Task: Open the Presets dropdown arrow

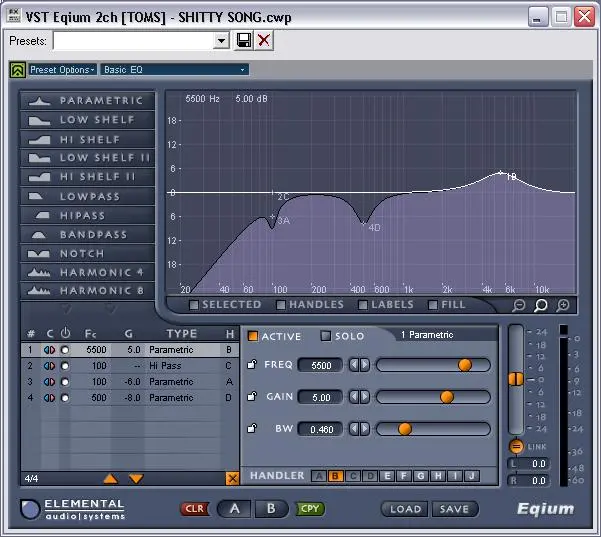Action: tap(221, 40)
